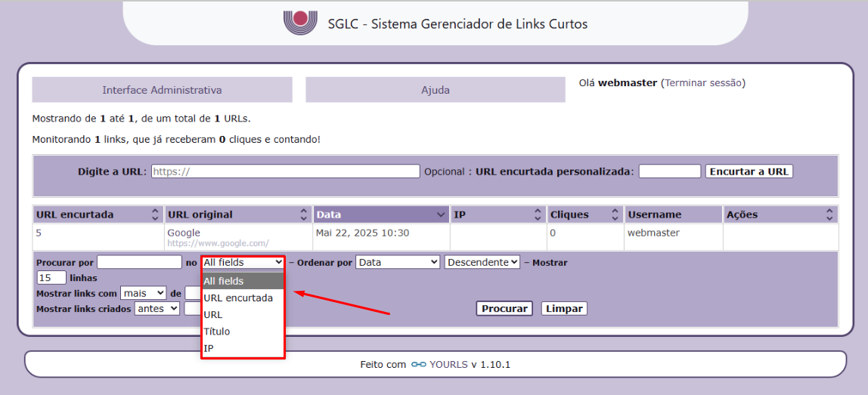Image resolution: width=868 pixels, height=395 pixels.
Task: Open the antes date filter dropdown
Action: click(157, 309)
